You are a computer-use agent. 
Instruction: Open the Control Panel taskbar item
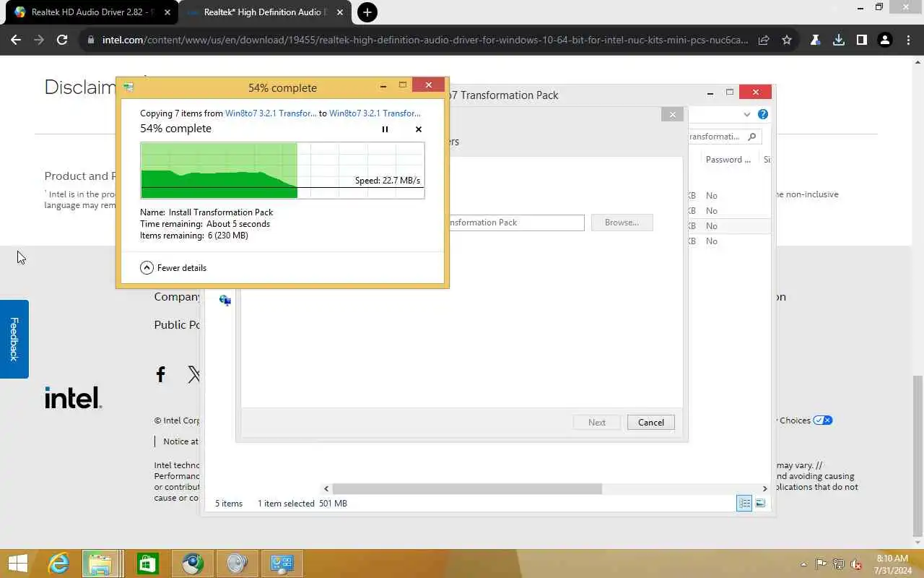[x=282, y=564]
